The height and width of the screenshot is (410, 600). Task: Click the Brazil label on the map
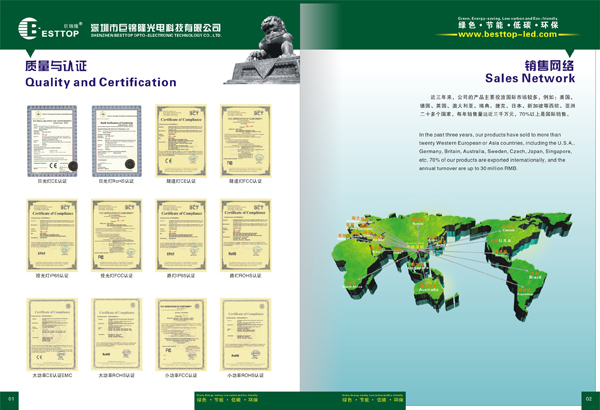(x=535, y=276)
